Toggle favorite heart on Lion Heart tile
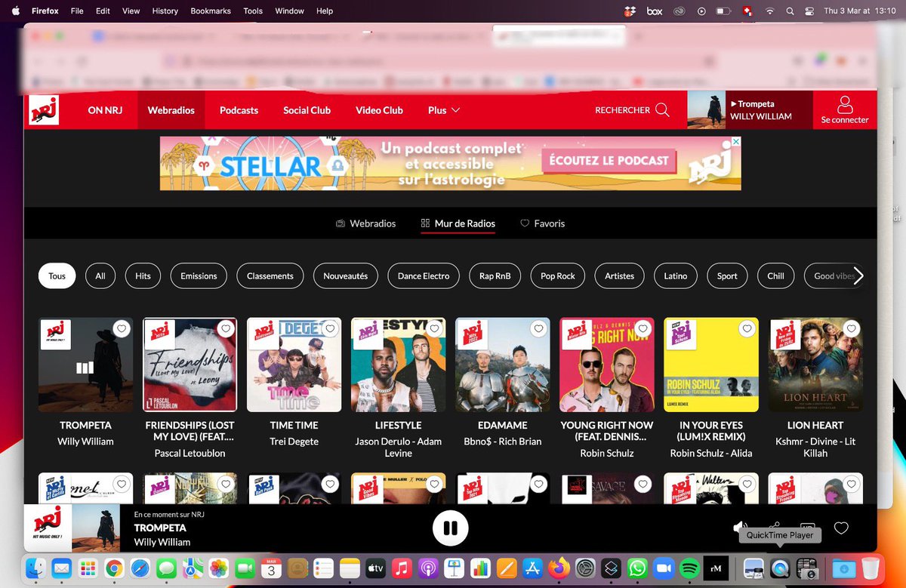906x588 pixels. pyautogui.click(x=851, y=328)
